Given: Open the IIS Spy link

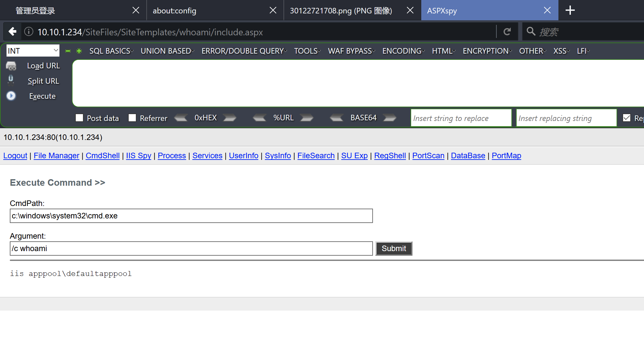Looking at the screenshot, I should [x=139, y=156].
